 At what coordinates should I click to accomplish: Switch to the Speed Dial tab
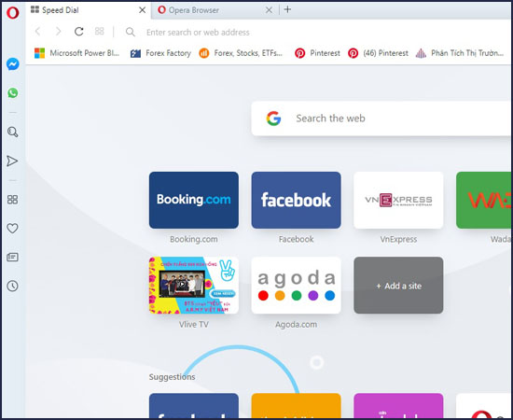[x=89, y=10]
